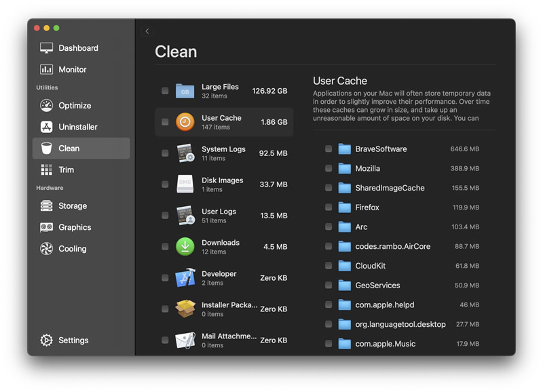This screenshot has width=543, height=392.
Task: Switch to the Dashboard section
Action: [81, 48]
